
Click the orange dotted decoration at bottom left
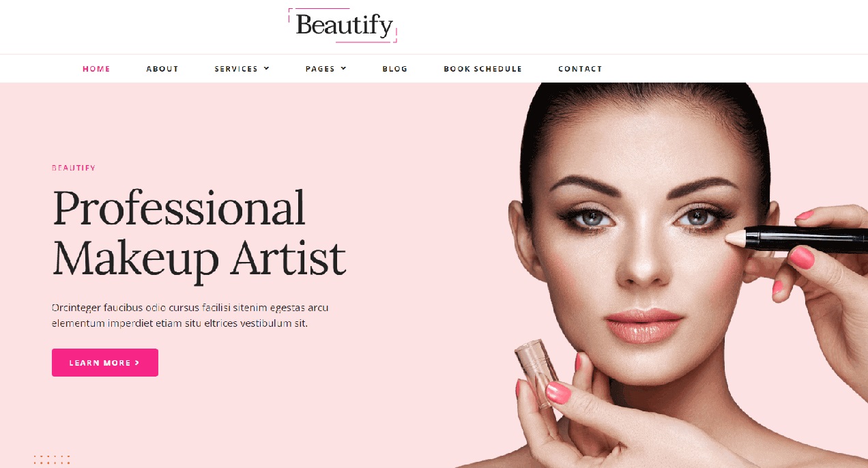click(52, 460)
